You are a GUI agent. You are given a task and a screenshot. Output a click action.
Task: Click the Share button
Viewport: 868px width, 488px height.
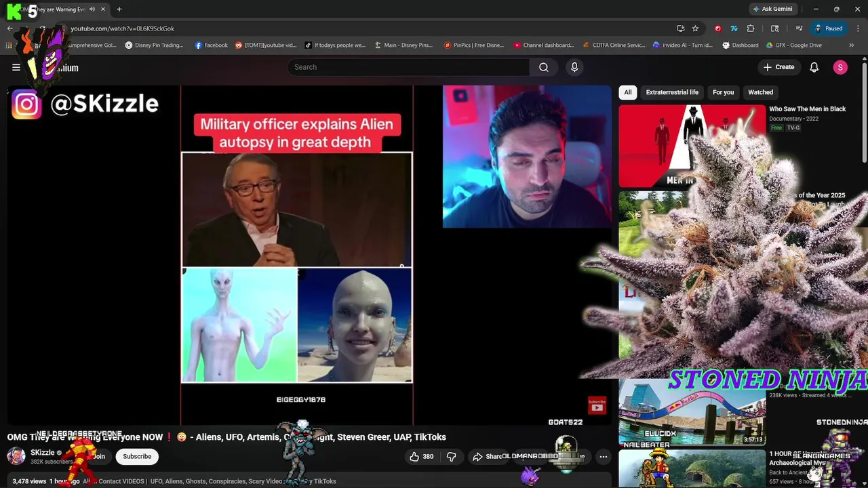tap(488, 457)
